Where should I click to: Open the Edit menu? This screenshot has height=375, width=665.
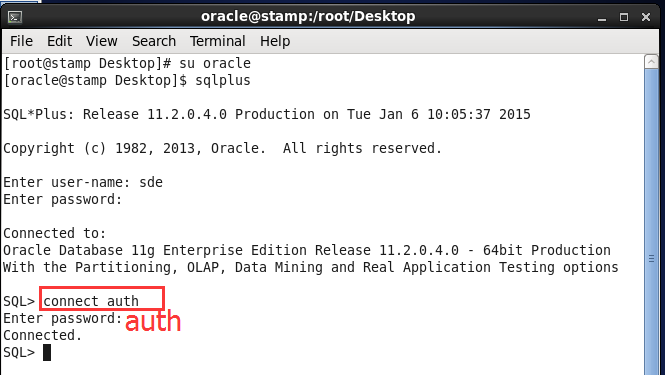tap(59, 41)
